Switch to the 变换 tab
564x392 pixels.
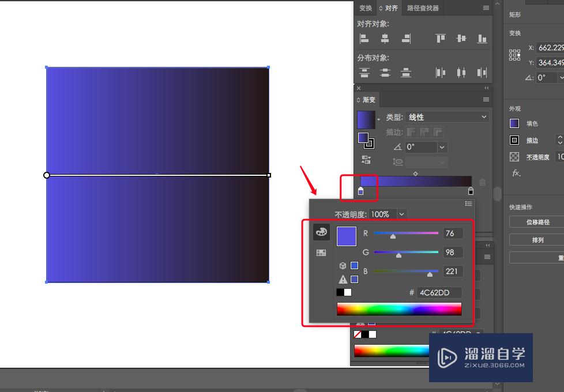point(366,8)
